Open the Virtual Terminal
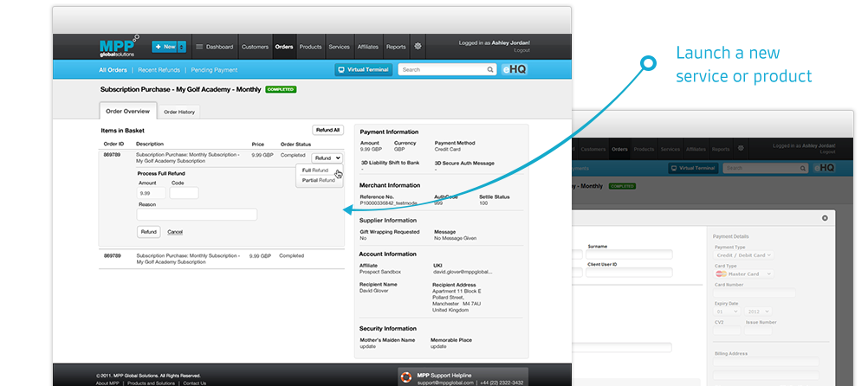Image resolution: width=868 pixels, height=386 pixels. [363, 69]
